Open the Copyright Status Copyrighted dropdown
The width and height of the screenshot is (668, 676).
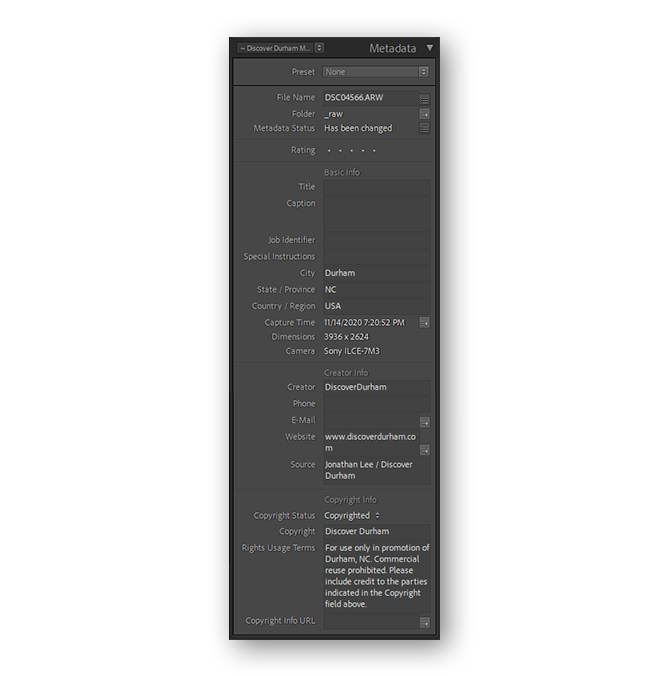pos(352,516)
